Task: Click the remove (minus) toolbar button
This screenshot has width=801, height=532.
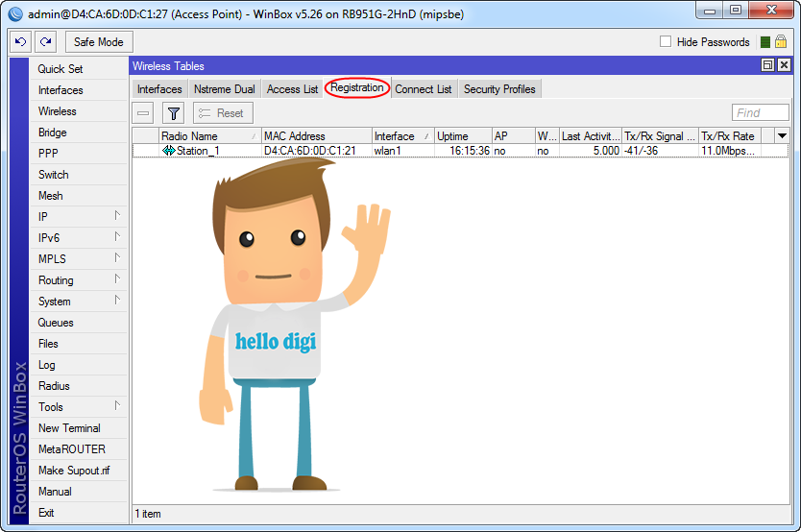Action: click(143, 112)
